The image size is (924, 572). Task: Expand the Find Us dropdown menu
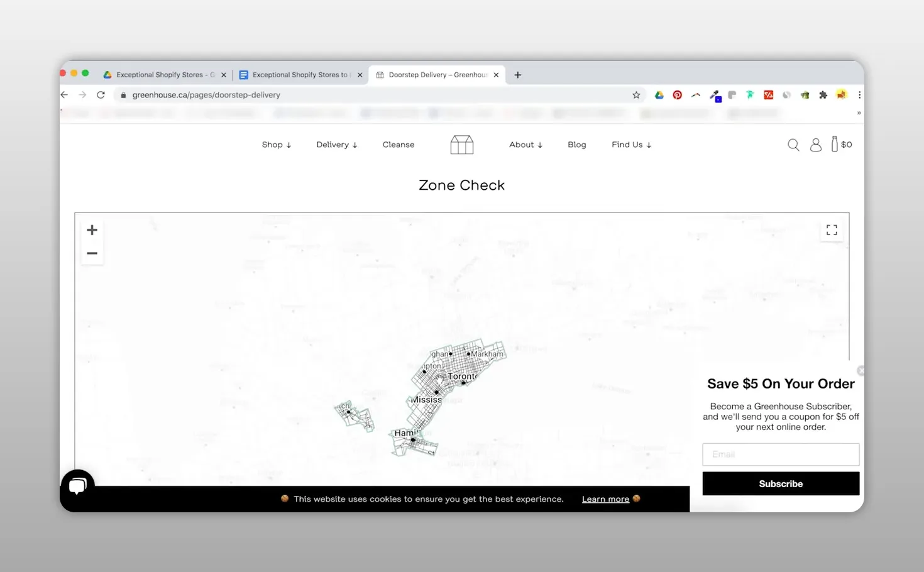631,145
